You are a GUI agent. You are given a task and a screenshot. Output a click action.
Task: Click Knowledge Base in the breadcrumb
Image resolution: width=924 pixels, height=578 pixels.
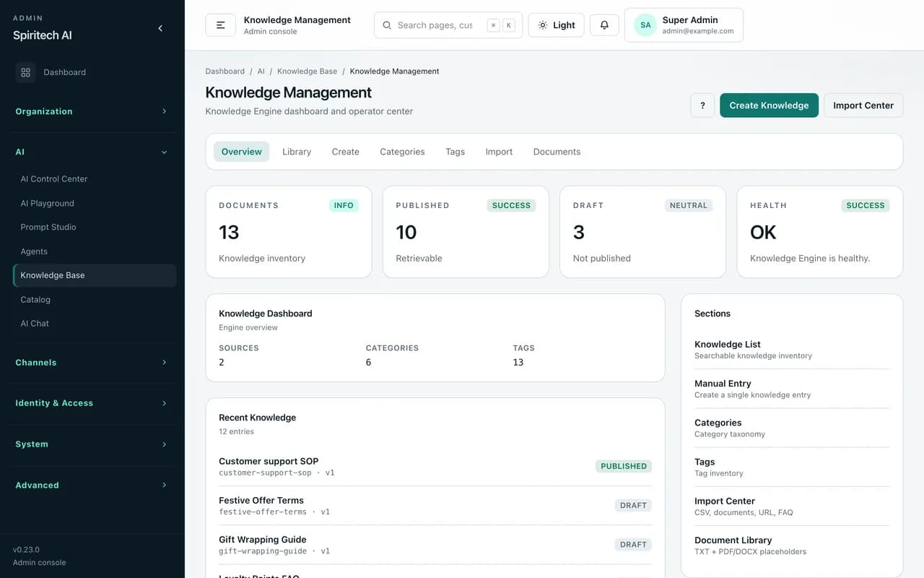click(307, 72)
